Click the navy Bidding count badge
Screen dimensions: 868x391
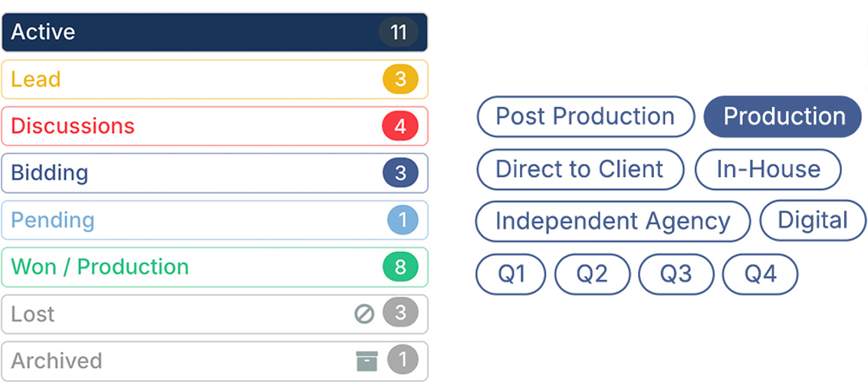pos(400,173)
